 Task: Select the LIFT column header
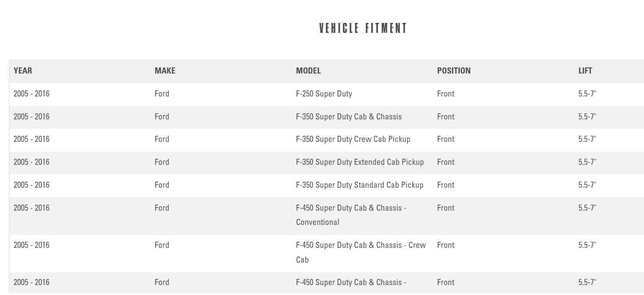(585, 71)
